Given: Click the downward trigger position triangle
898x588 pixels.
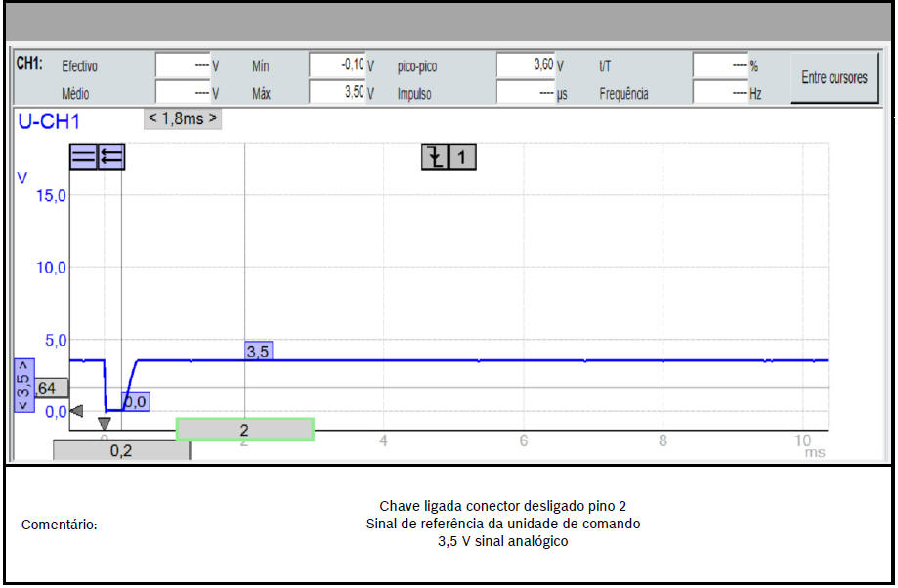Looking at the screenshot, I should coord(105,423).
